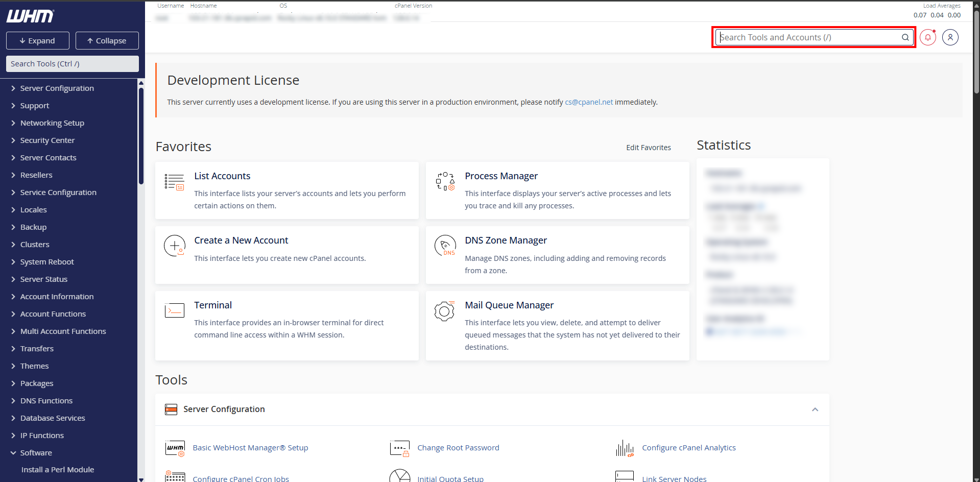Expand the Resellers sidebar group
Image resolution: width=980 pixels, height=482 pixels.
(x=36, y=175)
